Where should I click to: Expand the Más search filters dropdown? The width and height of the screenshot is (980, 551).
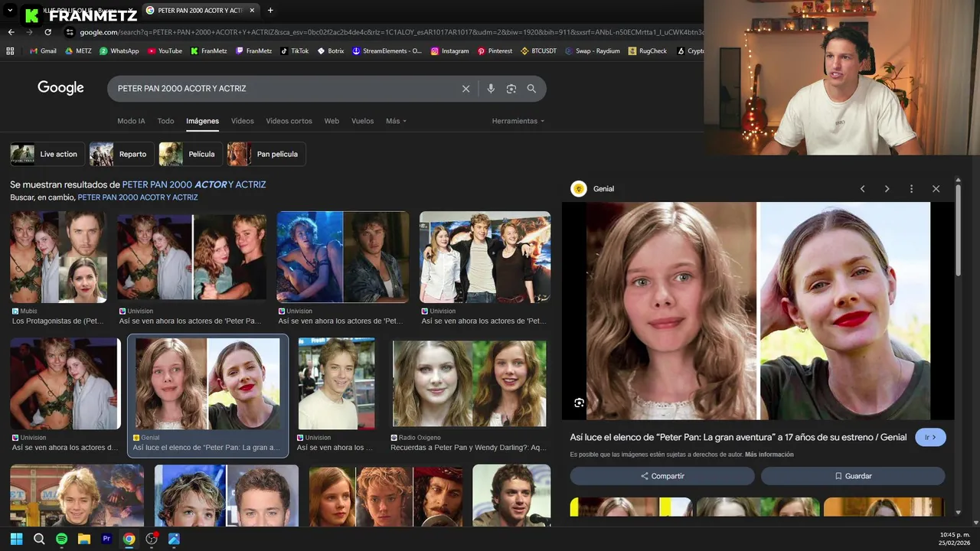(396, 121)
